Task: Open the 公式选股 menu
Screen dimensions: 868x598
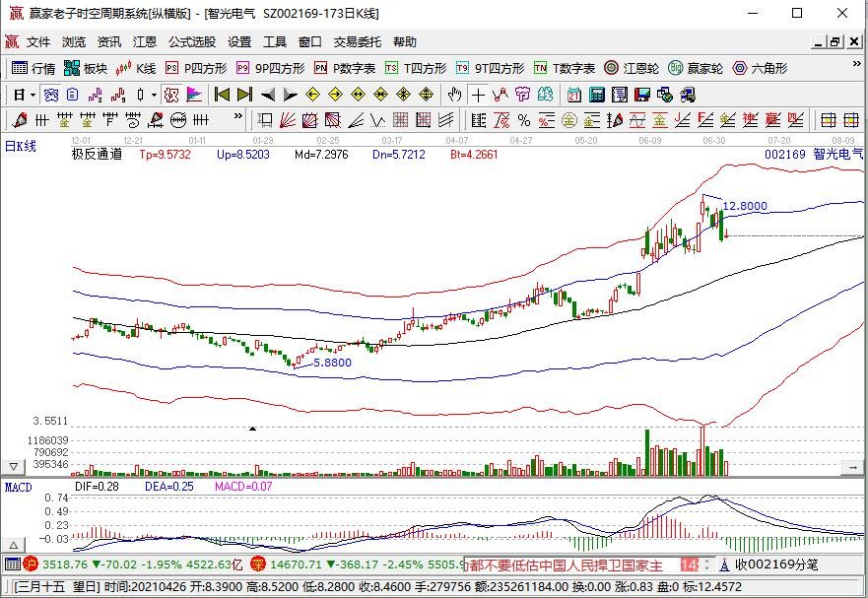Action: tap(192, 42)
